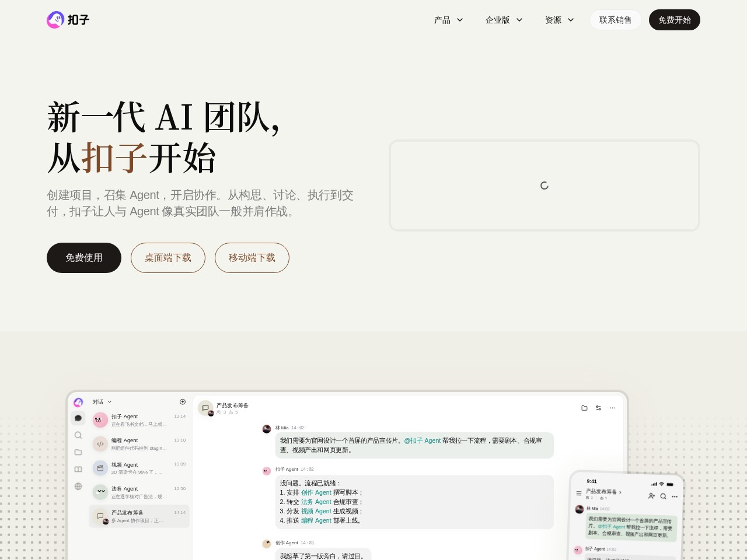Viewport: 747px width, 560px height.
Task: Click the 联系销售 button
Action: (615, 20)
